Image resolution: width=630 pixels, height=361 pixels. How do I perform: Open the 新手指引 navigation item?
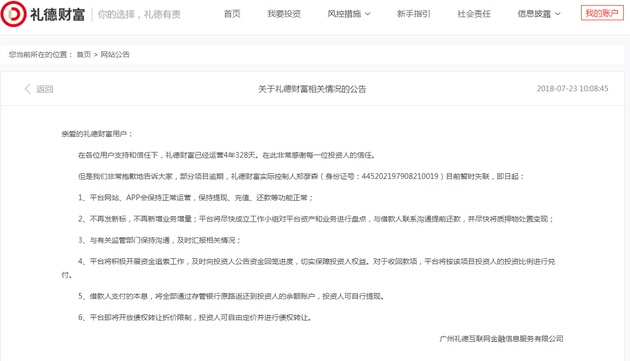pyautogui.click(x=413, y=14)
